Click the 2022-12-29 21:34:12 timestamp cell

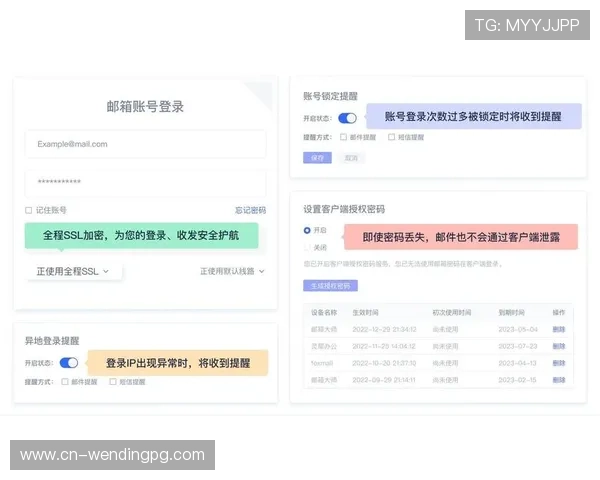[x=384, y=329]
